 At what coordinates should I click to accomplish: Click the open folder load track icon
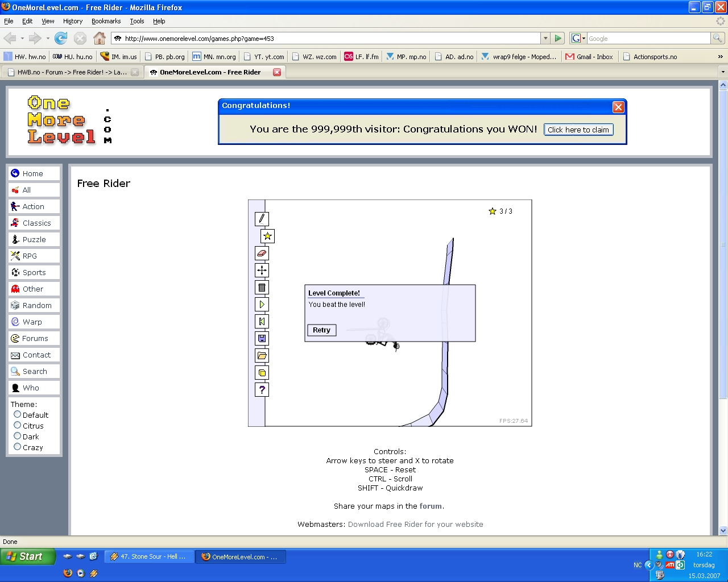[x=262, y=355]
